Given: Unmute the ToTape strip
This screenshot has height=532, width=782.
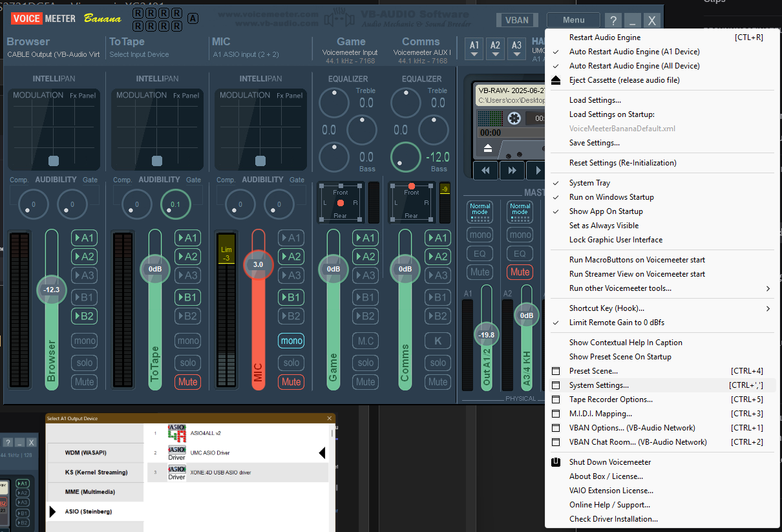Looking at the screenshot, I should 187,381.
